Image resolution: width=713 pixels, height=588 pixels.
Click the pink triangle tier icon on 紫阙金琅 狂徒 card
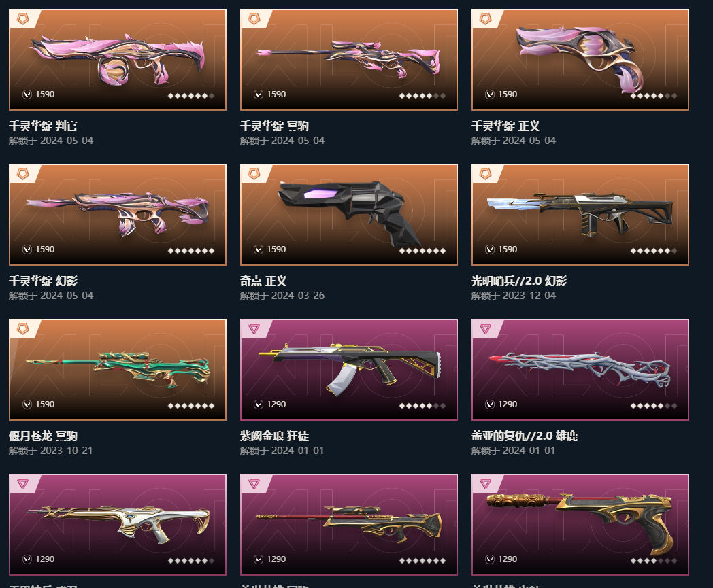pyautogui.click(x=254, y=329)
